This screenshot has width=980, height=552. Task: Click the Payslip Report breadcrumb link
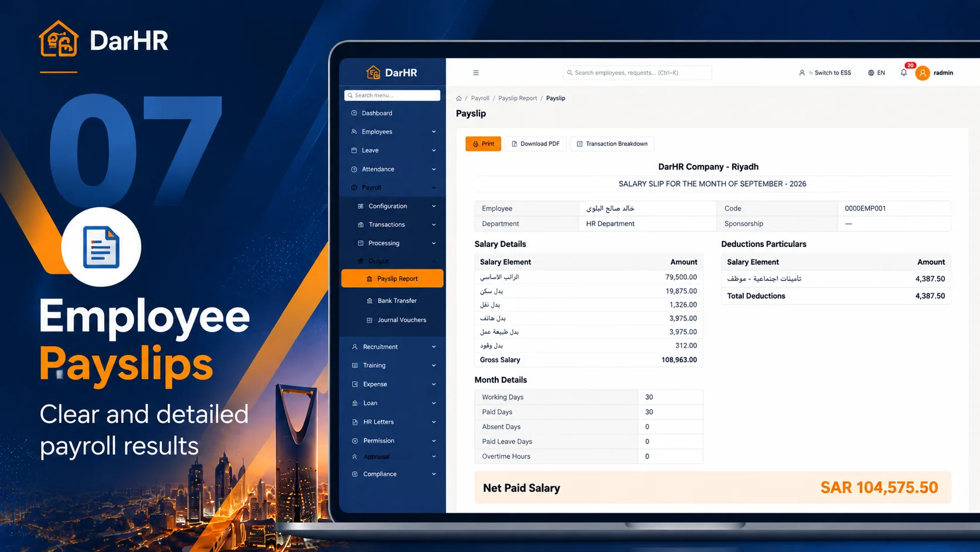[x=518, y=99]
